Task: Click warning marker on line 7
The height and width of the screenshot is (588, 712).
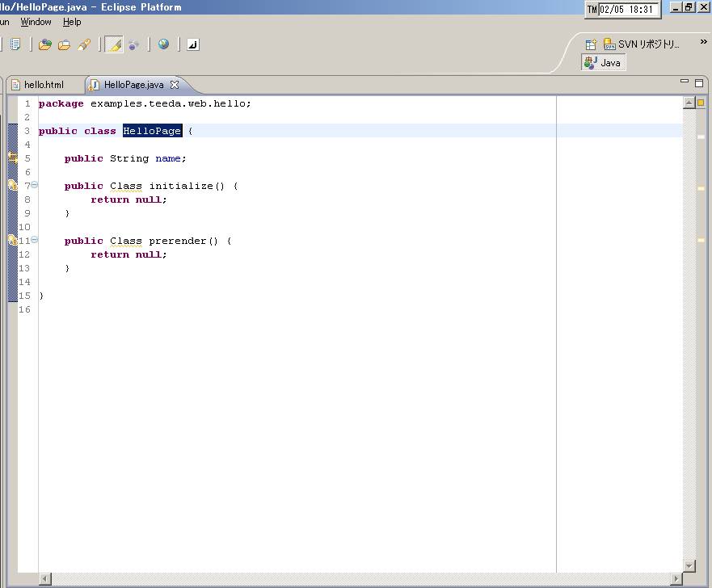Action: point(12,186)
